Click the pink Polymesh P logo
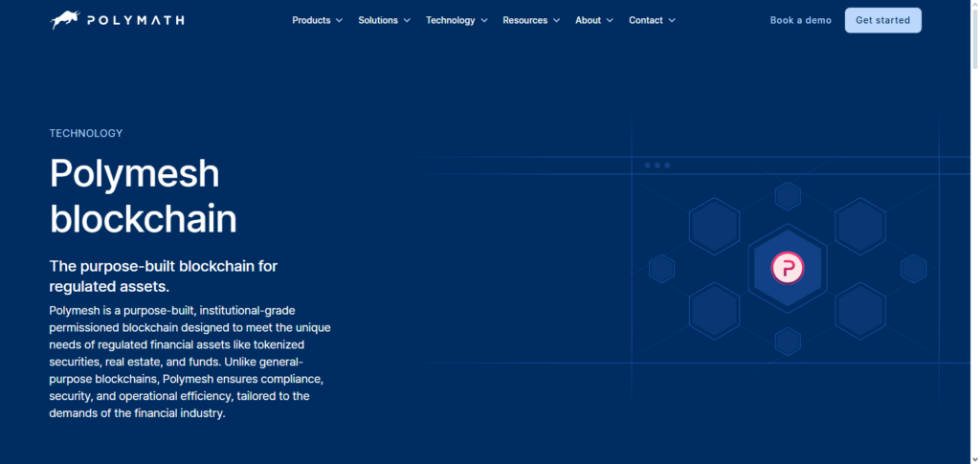Screen dimensions: 980x464 [x=788, y=268]
